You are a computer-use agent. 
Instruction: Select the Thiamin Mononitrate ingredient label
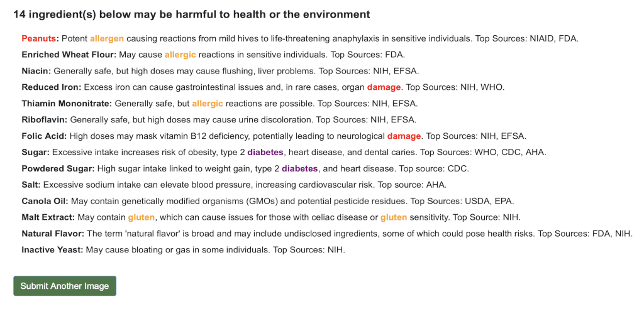click(67, 104)
